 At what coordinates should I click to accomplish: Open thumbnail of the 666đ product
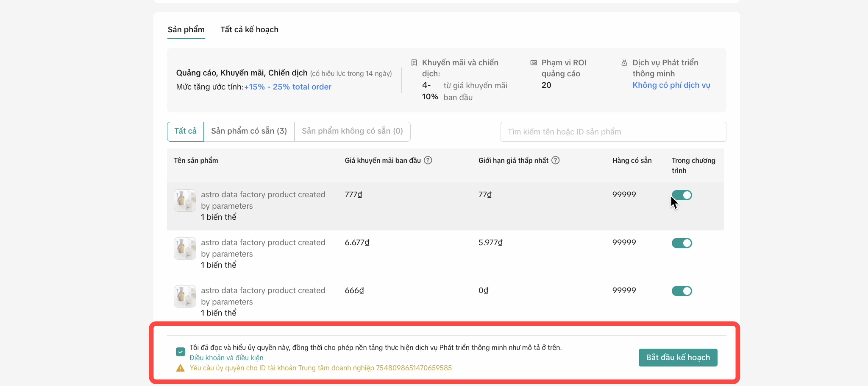(185, 296)
